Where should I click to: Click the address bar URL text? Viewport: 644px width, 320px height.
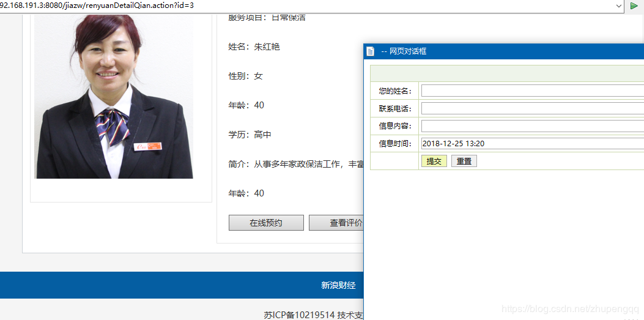point(97,6)
